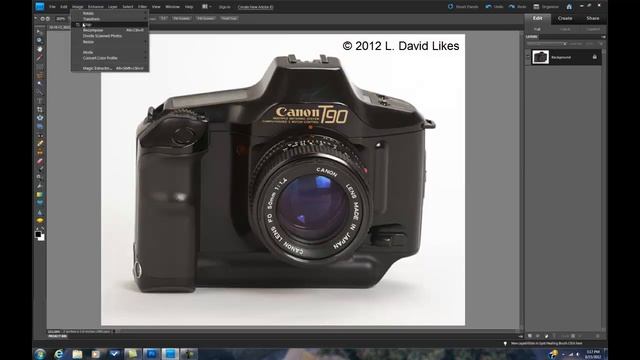The width and height of the screenshot is (640, 360).
Task: Select the Type tool
Action: (40, 101)
